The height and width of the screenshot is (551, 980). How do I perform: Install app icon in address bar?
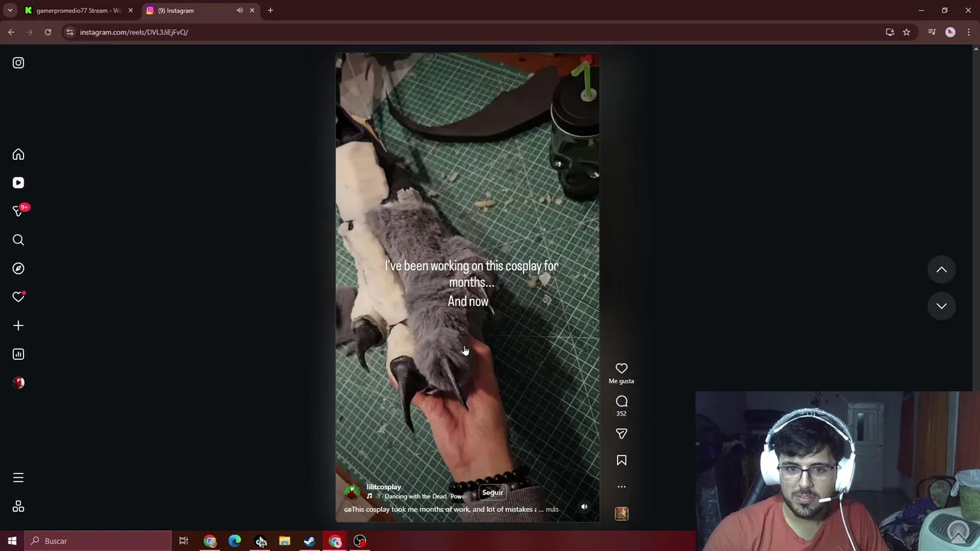[x=890, y=32]
